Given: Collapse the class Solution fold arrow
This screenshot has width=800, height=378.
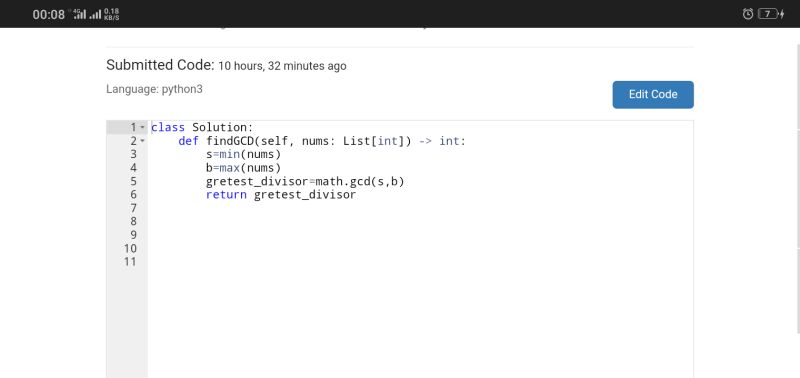Looking at the screenshot, I should 142,127.
